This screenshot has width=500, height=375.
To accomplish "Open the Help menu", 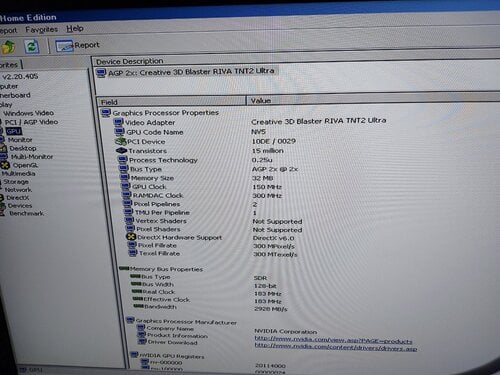I will pos(75,29).
